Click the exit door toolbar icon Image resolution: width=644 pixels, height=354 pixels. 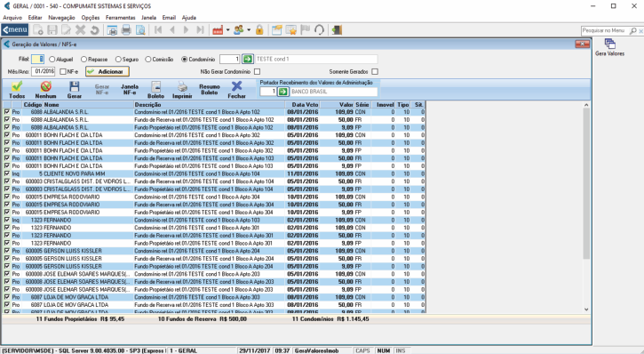click(337, 29)
